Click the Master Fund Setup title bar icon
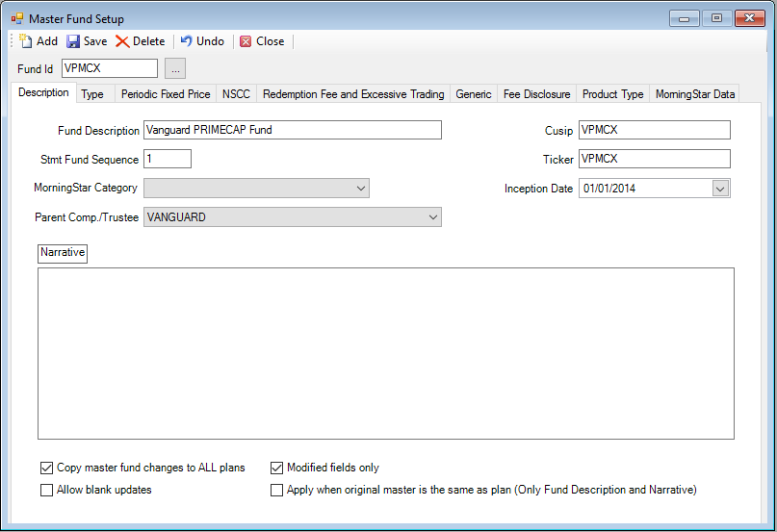The width and height of the screenshot is (777, 532). tap(17, 19)
